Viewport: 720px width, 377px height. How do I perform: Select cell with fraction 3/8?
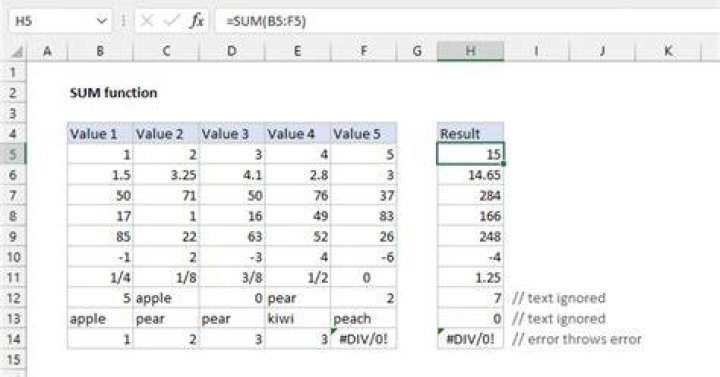pyautogui.click(x=232, y=278)
